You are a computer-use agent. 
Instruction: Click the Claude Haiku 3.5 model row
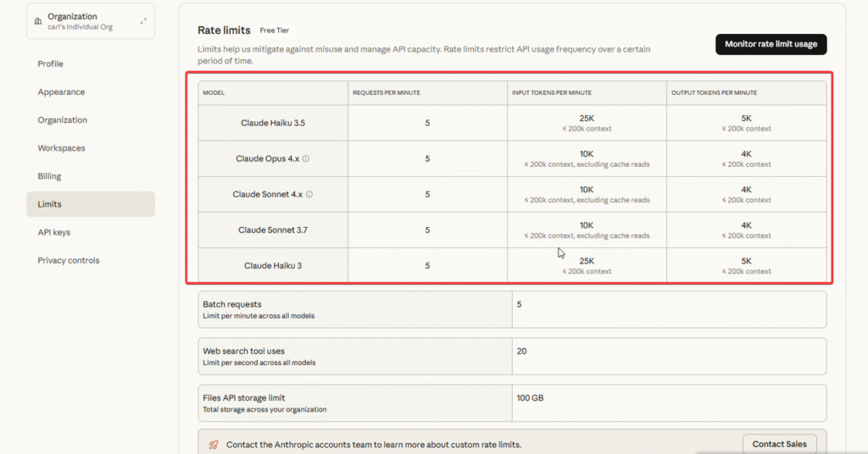(273, 123)
